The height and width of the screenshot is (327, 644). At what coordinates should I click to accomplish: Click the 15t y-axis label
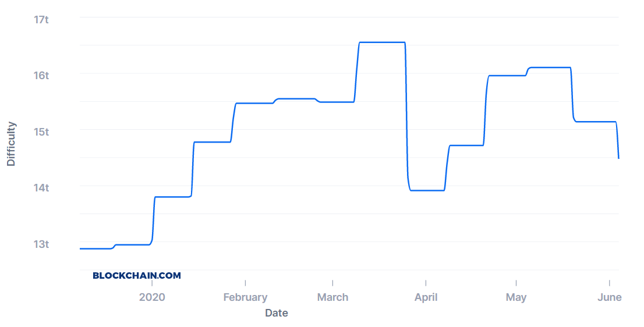[x=41, y=132]
